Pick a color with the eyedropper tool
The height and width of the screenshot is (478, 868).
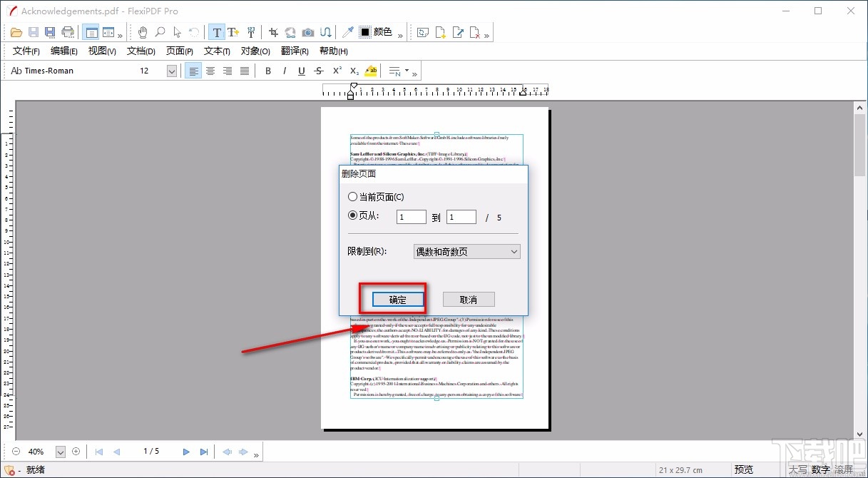tap(347, 31)
